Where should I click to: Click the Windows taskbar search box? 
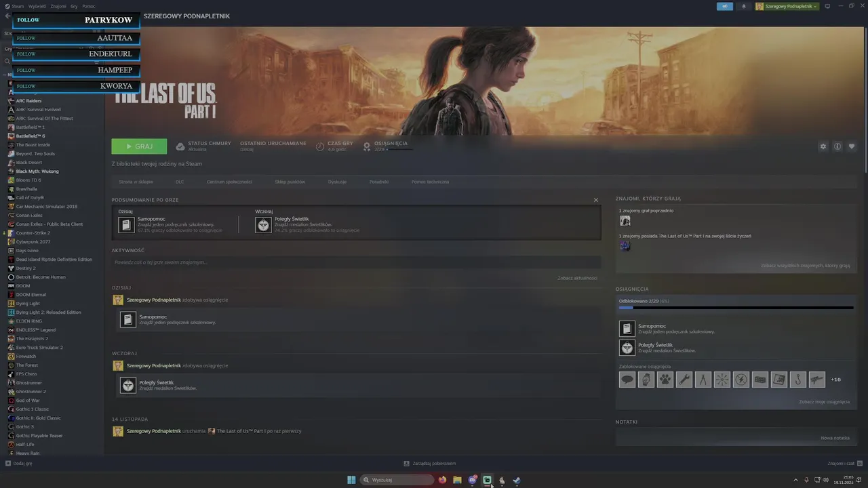(x=397, y=480)
